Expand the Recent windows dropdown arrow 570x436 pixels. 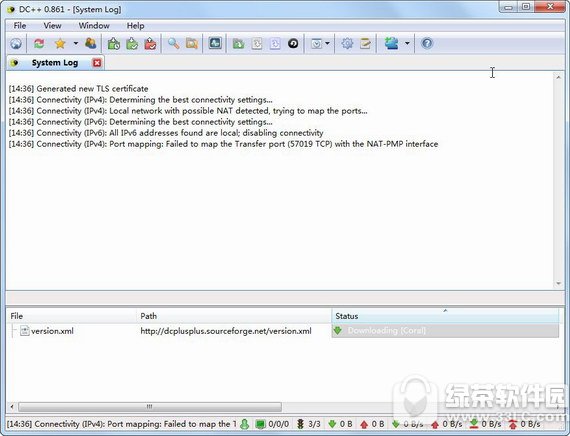(x=327, y=44)
